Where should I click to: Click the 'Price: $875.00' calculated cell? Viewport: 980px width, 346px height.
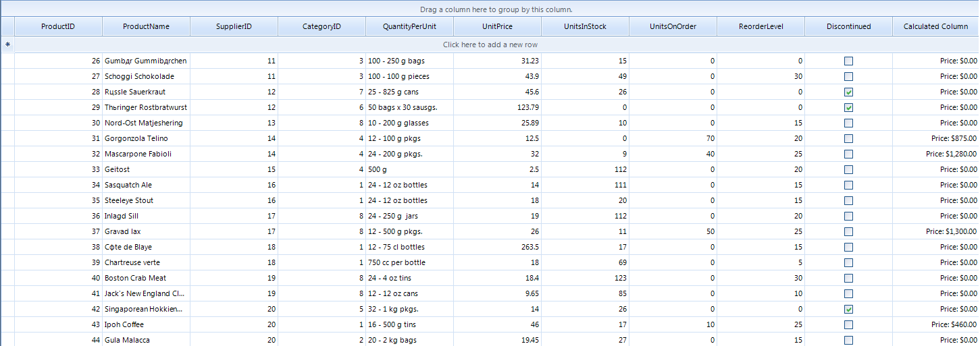point(936,138)
